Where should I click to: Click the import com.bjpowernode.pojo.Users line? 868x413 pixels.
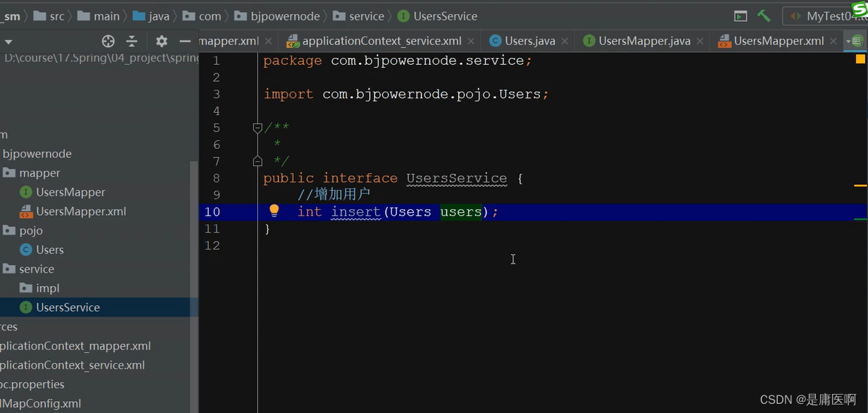pyautogui.click(x=406, y=94)
